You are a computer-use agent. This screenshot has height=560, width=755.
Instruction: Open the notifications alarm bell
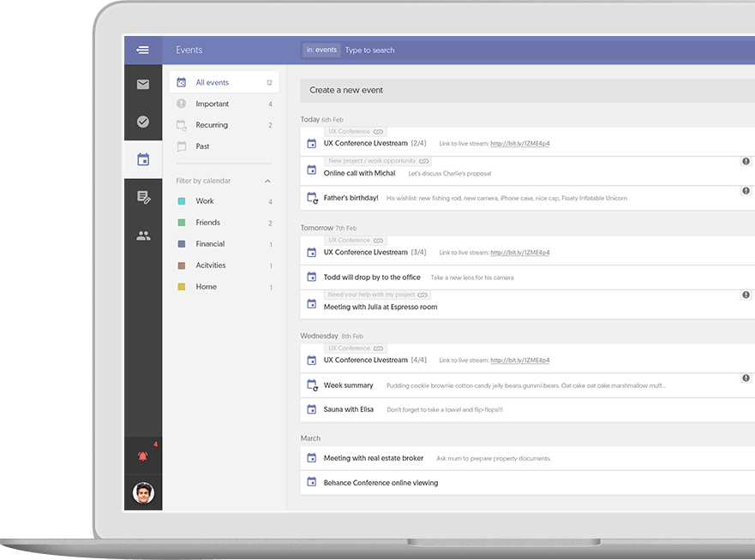[x=142, y=456]
